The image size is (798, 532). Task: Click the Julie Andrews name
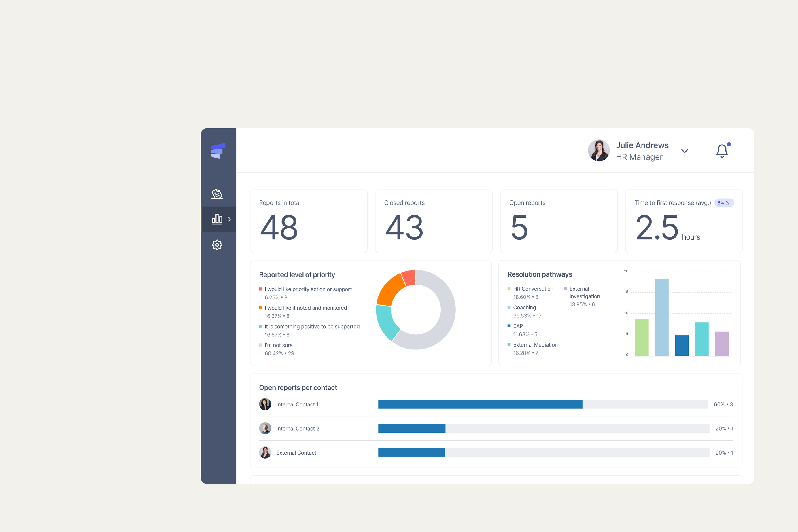(642, 145)
